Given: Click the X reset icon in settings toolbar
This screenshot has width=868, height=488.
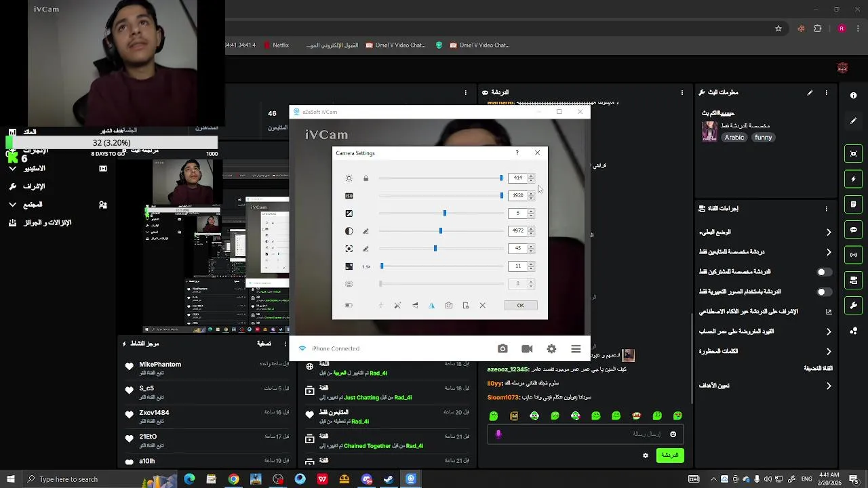Looking at the screenshot, I should [483, 306].
